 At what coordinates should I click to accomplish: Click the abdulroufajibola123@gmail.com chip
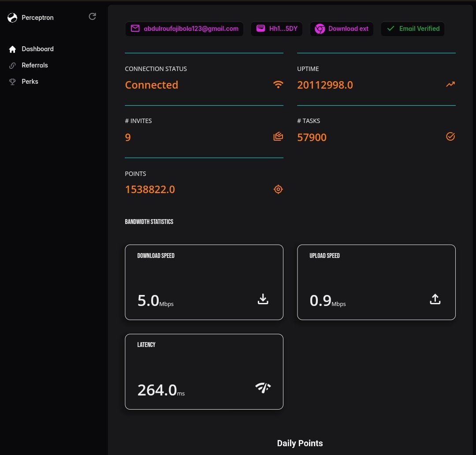(x=184, y=29)
